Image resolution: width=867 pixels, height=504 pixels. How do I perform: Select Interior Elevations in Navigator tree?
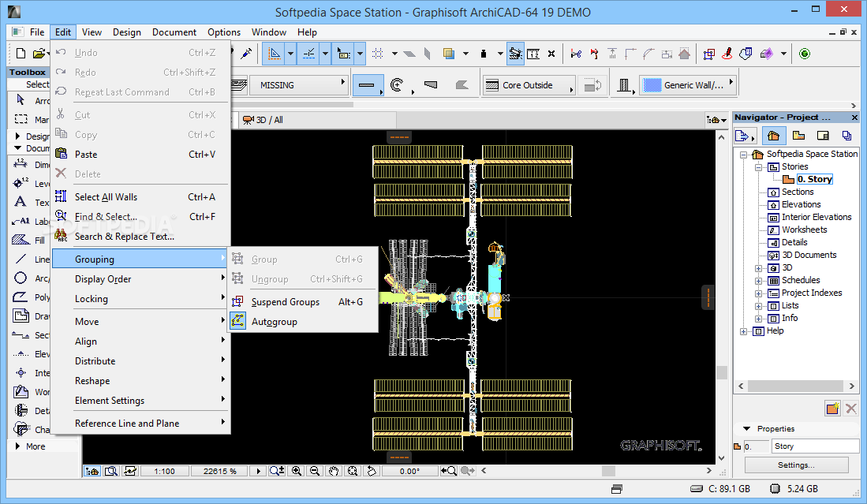click(817, 217)
